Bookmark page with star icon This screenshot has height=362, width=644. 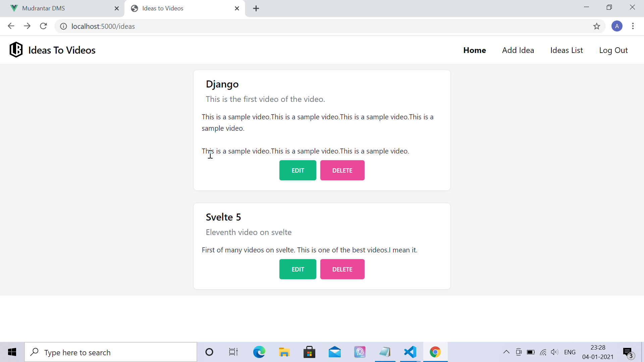point(596,26)
